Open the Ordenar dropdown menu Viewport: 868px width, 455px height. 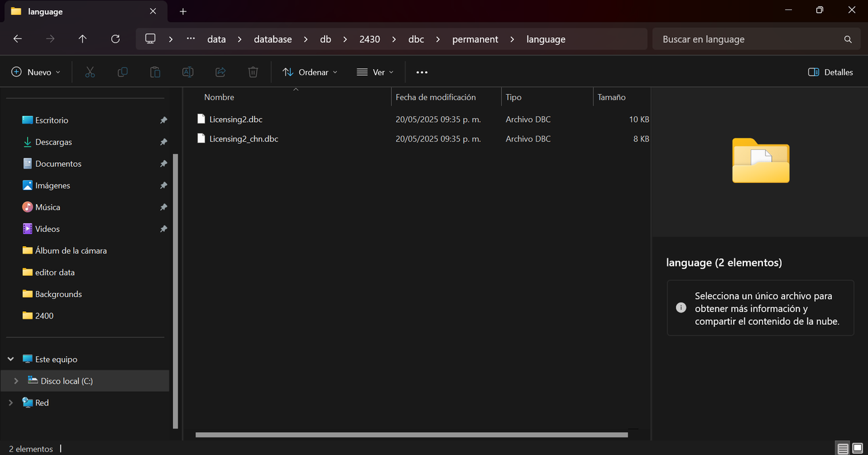(310, 72)
